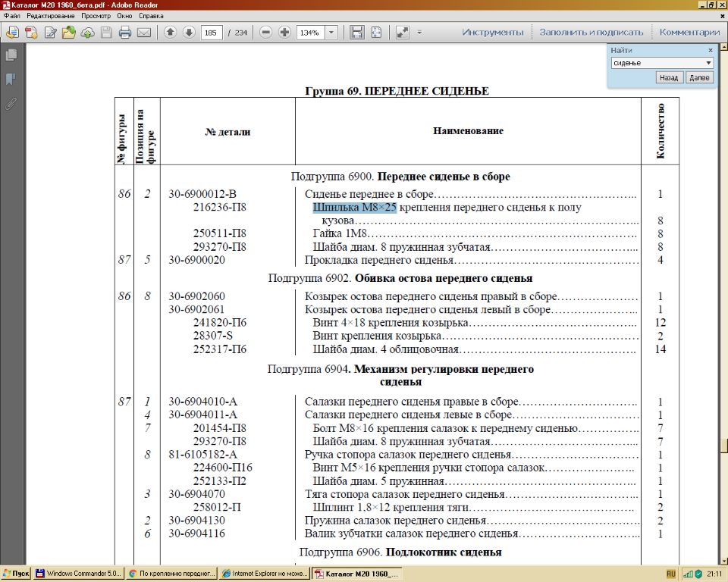Click the scrollbar up arrow
The image size is (728, 582).
(723, 47)
